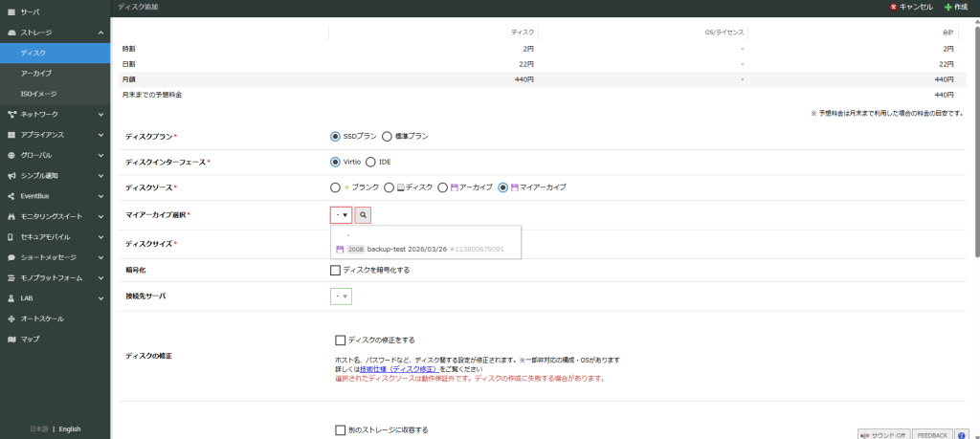The height and width of the screenshot is (439, 980).
Task: Open the マイアーカイブ選択 dropdown
Action: tap(341, 215)
